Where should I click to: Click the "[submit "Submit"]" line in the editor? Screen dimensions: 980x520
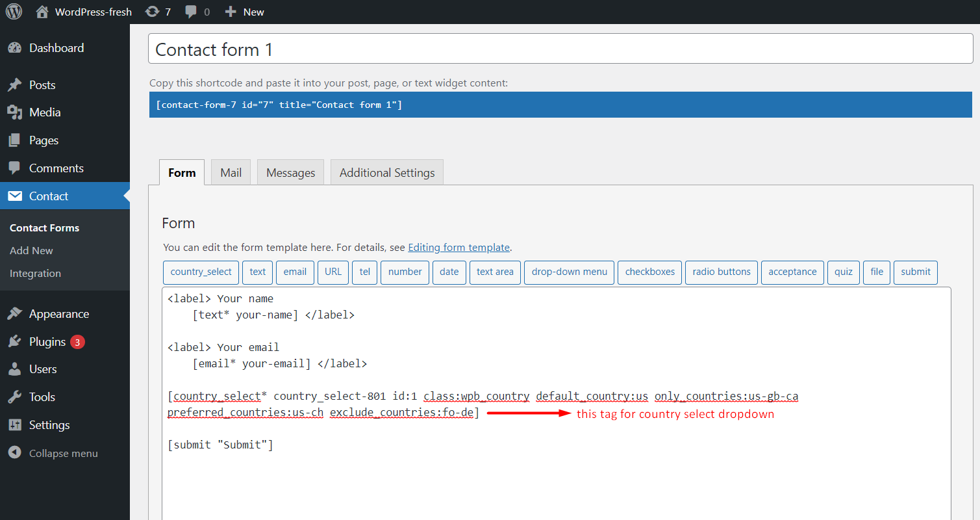tap(220, 445)
